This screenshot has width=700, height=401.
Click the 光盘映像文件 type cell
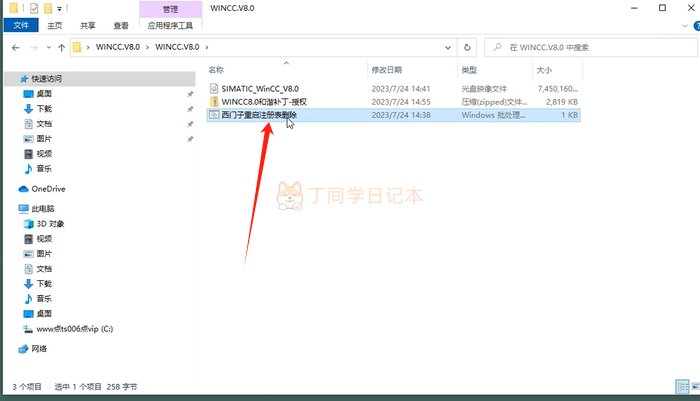(x=484, y=88)
